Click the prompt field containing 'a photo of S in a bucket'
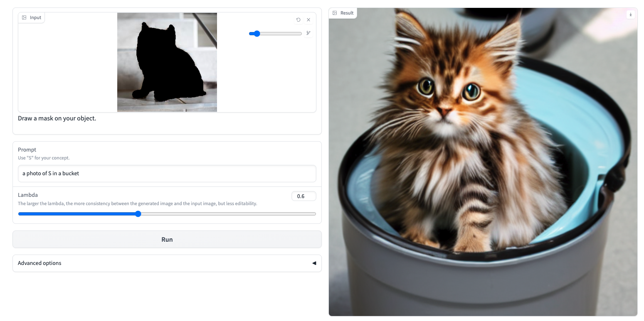 point(167,174)
